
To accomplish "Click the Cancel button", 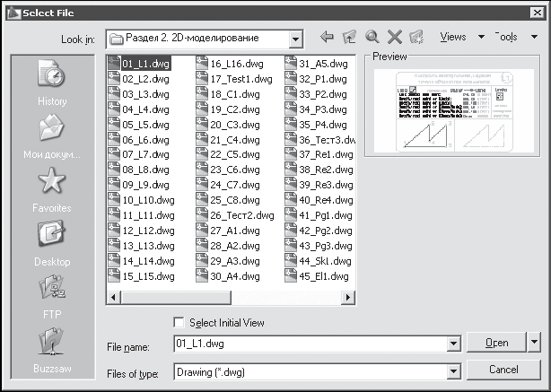I will 503,370.
